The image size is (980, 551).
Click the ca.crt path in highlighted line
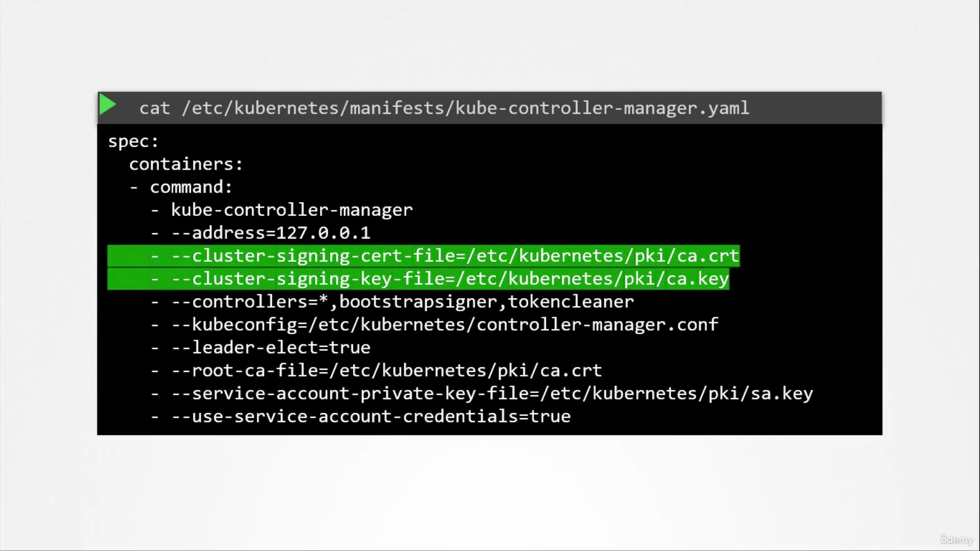[602, 256]
